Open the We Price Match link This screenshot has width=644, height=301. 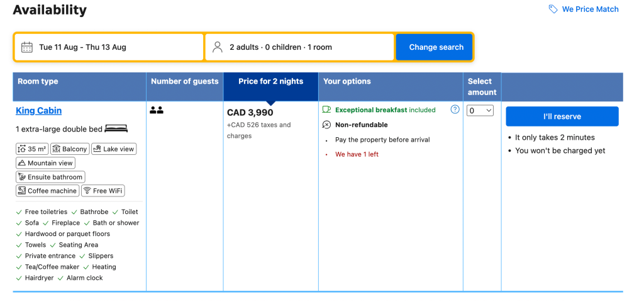[590, 9]
